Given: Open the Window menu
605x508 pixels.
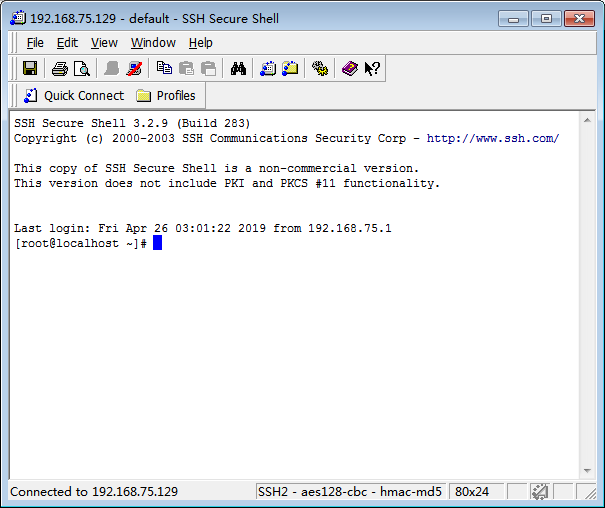Looking at the screenshot, I should 153,43.
